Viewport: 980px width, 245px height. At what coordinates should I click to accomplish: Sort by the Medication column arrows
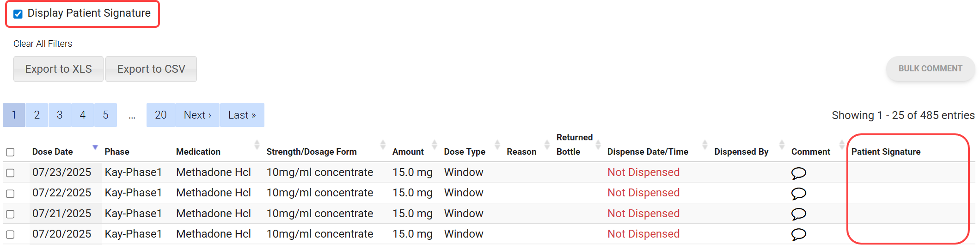click(x=257, y=145)
